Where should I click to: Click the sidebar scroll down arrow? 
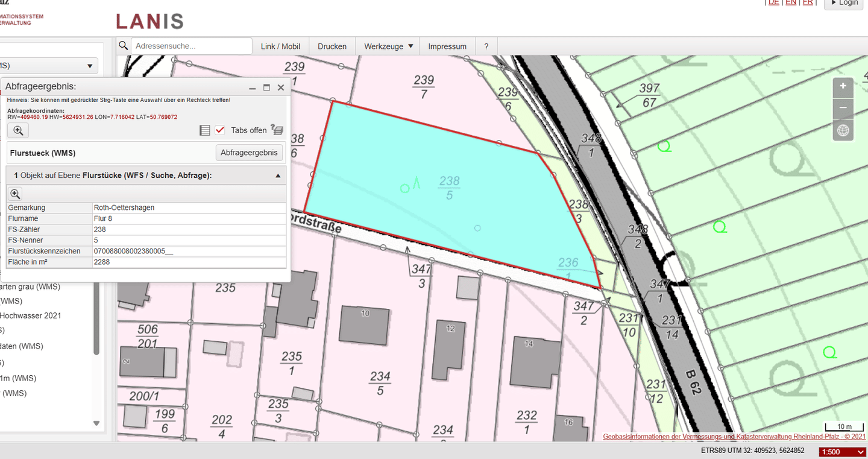point(96,423)
